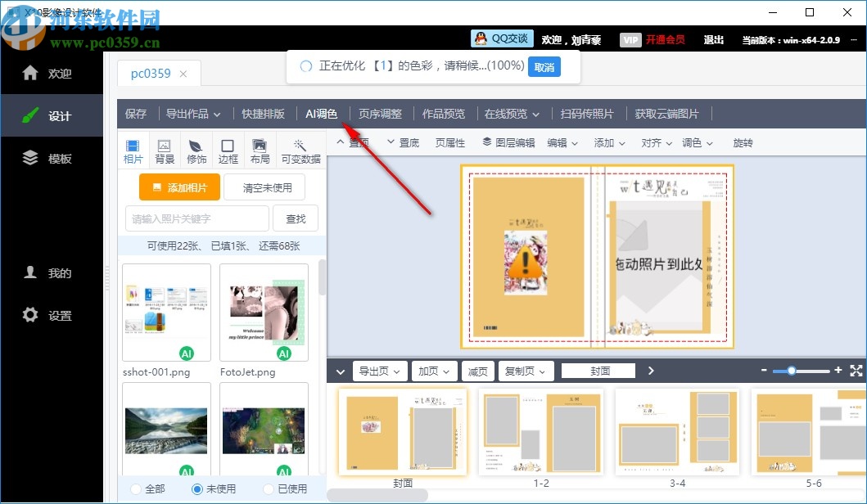867x504 pixels.
Task: Click 取消 to stop color optimization
Action: click(543, 68)
